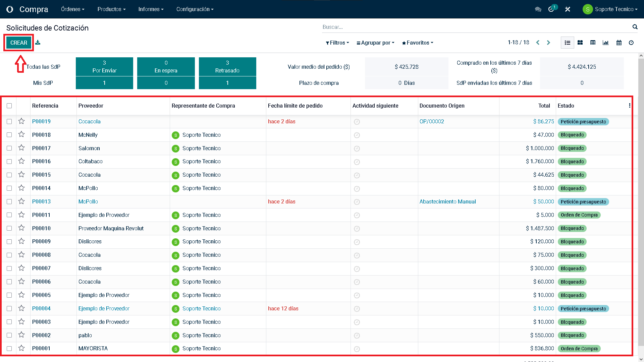Screen dimensions: 644x362
Task: Open the Favoritos dropdown
Action: coord(418,43)
